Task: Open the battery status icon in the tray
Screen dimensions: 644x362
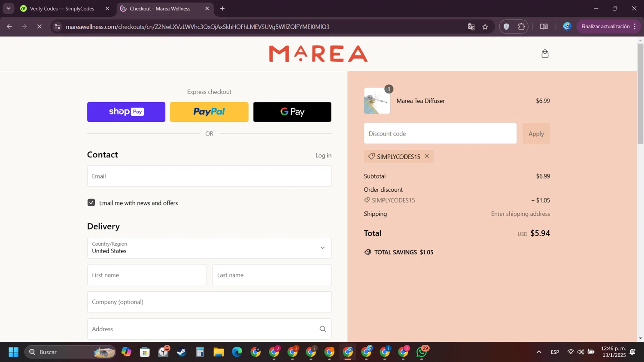Action: click(x=591, y=352)
